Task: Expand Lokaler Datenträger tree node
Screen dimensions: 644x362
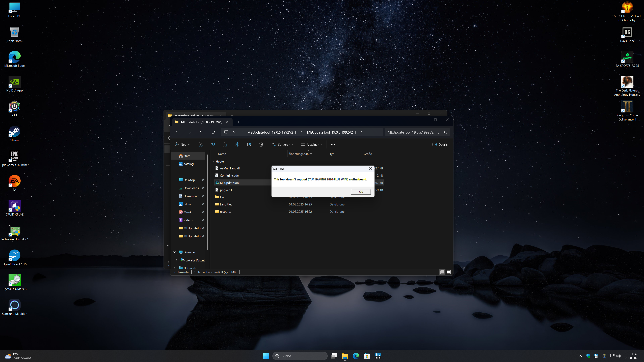Action: coord(176,260)
